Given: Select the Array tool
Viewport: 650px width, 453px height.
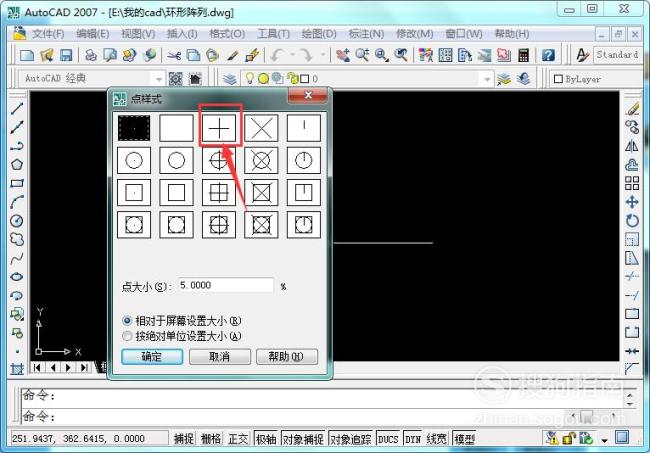Looking at the screenshot, I should 632,183.
